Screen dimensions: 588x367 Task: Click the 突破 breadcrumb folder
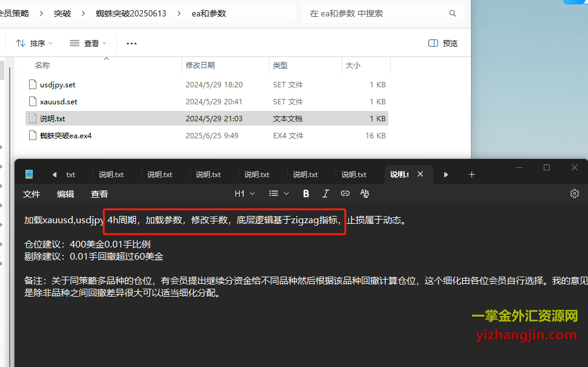pyautogui.click(x=61, y=13)
